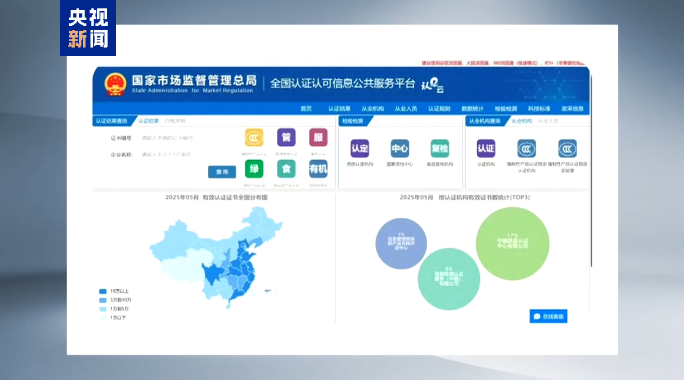Select the blue 中心 quality inspection center icon
684x380 pixels.
pos(400,149)
